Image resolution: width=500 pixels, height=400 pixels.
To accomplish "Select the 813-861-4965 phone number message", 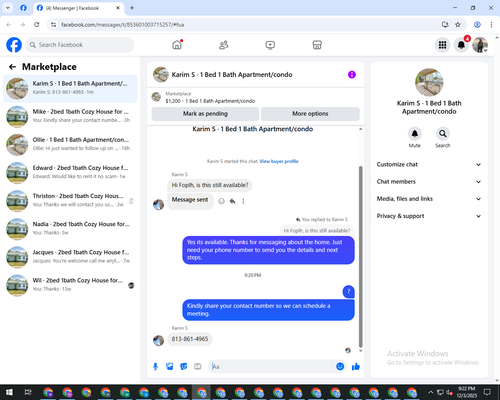I will pyautogui.click(x=190, y=339).
